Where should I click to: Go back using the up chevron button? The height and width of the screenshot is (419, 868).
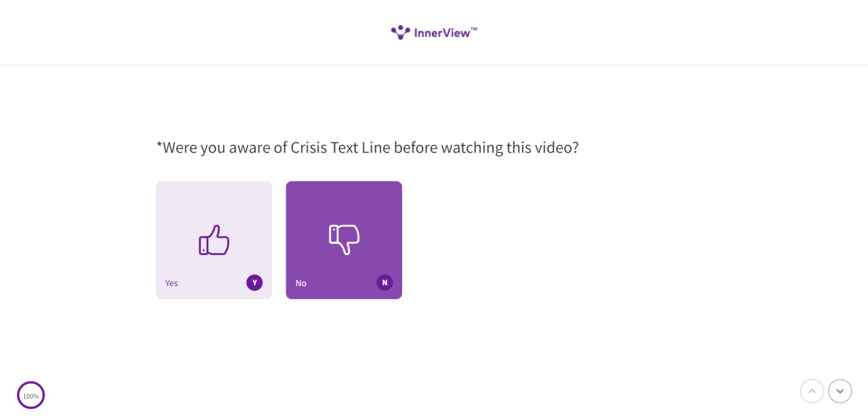812,391
